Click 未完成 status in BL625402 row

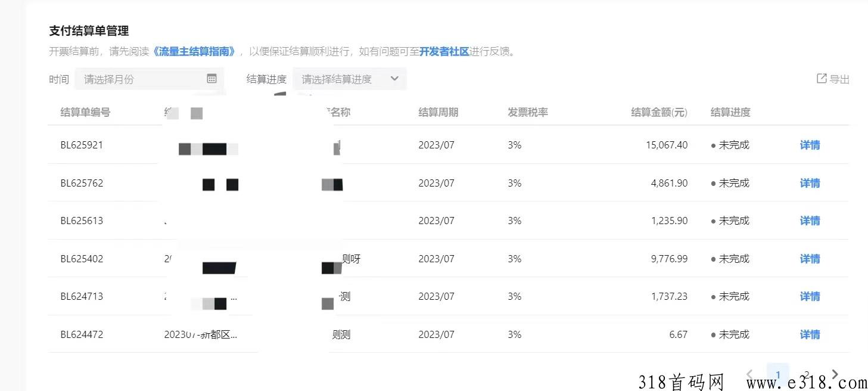click(x=730, y=259)
